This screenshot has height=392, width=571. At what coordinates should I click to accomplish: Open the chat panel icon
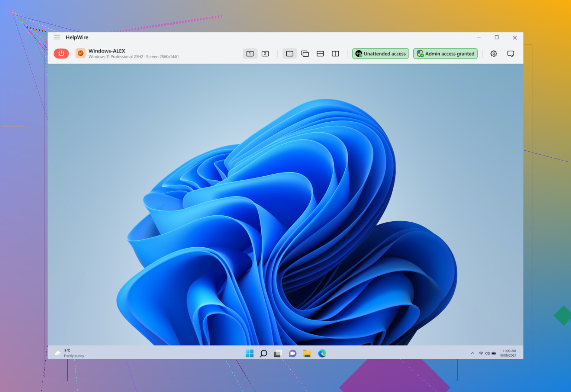(511, 54)
